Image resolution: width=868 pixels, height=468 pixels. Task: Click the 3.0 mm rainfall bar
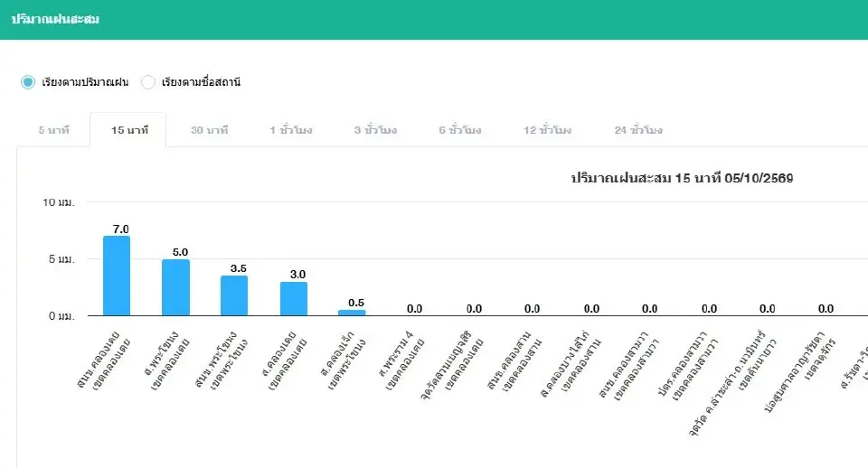pyautogui.click(x=293, y=299)
